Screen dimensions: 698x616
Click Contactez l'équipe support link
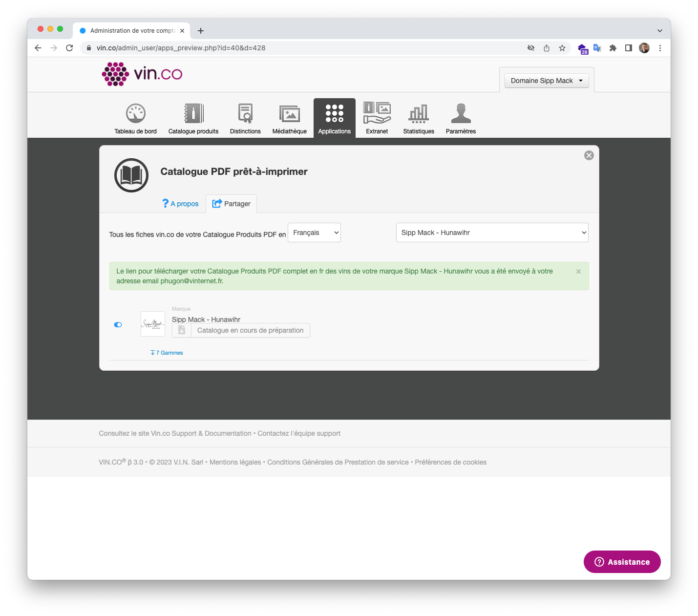point(299,433)
